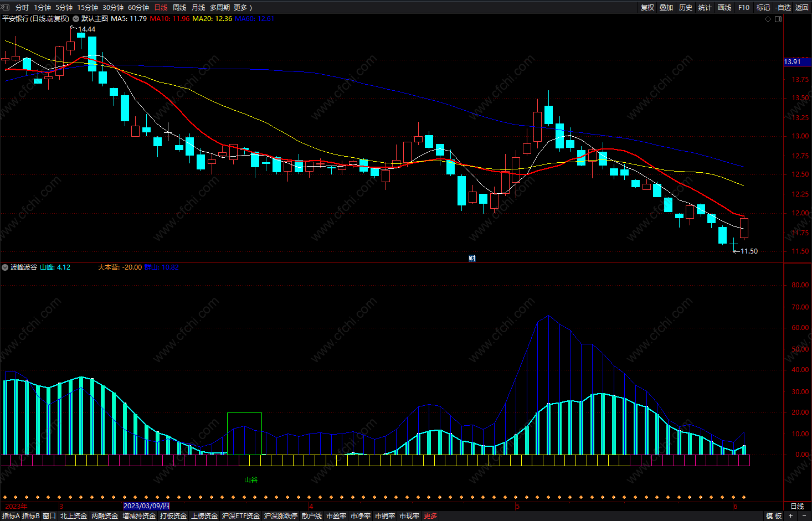Viewport: 812px width, 521px height.
Task: Expand the 默认主图 indicator dropdown
Action: [76, 19]
